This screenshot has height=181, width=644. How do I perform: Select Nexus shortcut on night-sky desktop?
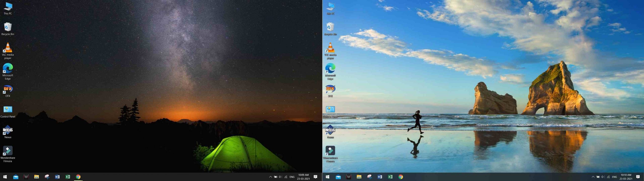click(x=8, y=132)
